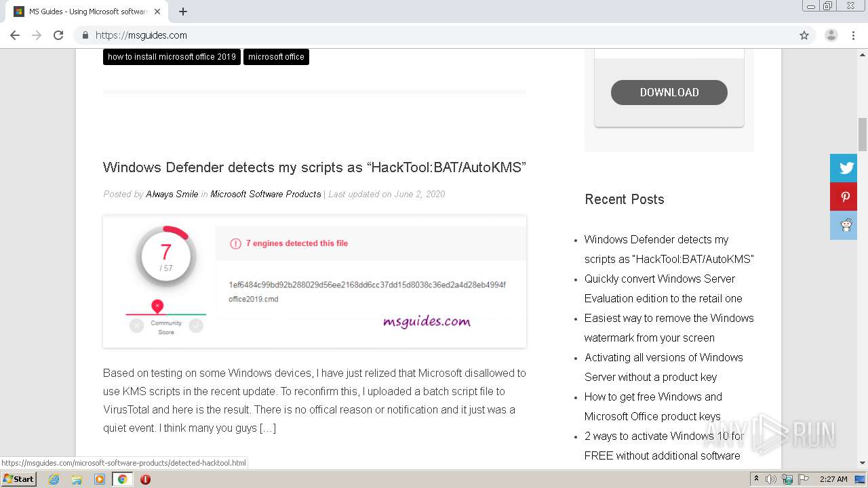Open 'Activating all versions of Windows Server'

(663, 367)
